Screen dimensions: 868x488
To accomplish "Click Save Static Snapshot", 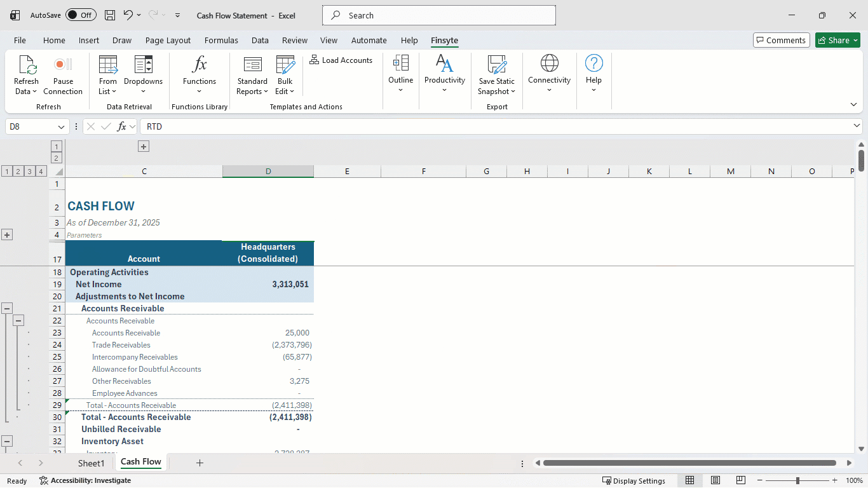I will 497,75.
